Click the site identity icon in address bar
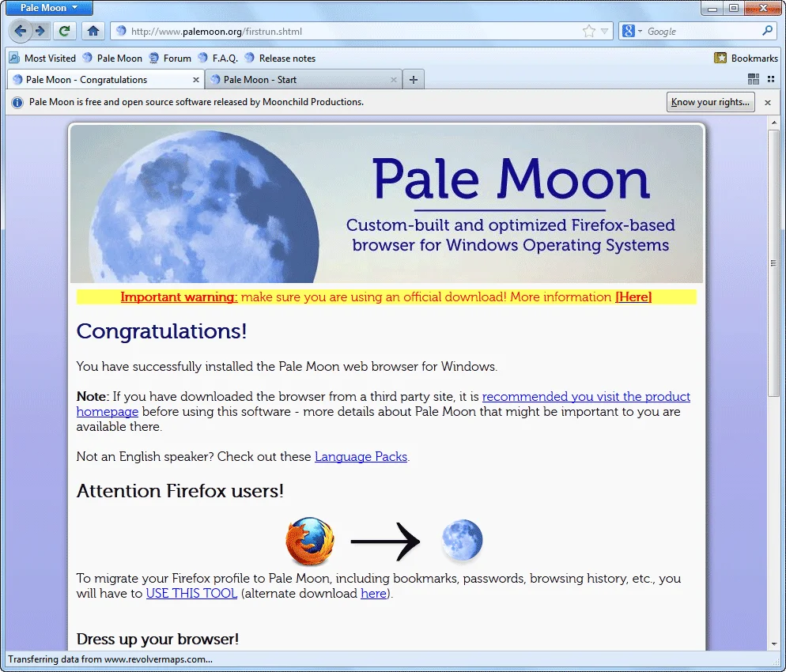 click(121, 31)
